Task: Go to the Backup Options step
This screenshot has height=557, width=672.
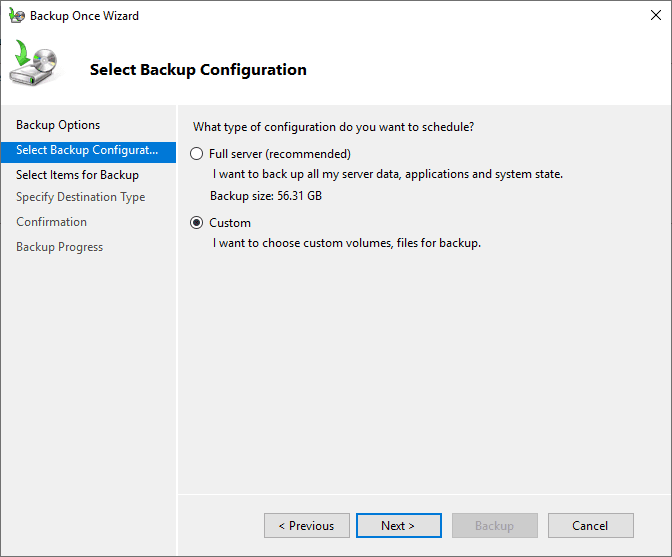Action: (x=58, y=125)
